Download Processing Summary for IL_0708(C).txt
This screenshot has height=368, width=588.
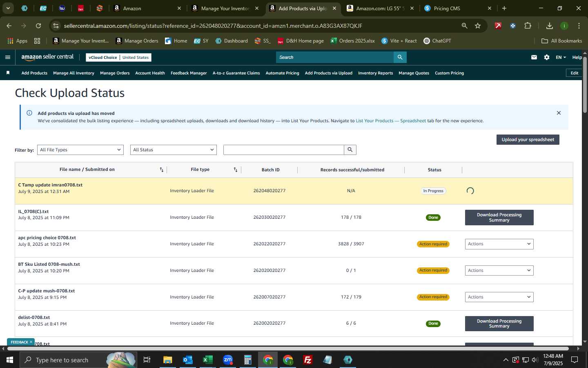coord(499,218)
